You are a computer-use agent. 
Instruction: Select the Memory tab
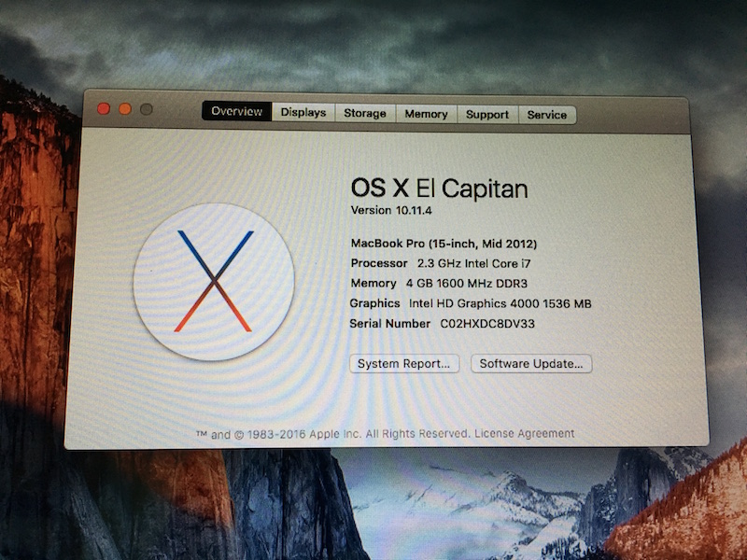point(427,114)
